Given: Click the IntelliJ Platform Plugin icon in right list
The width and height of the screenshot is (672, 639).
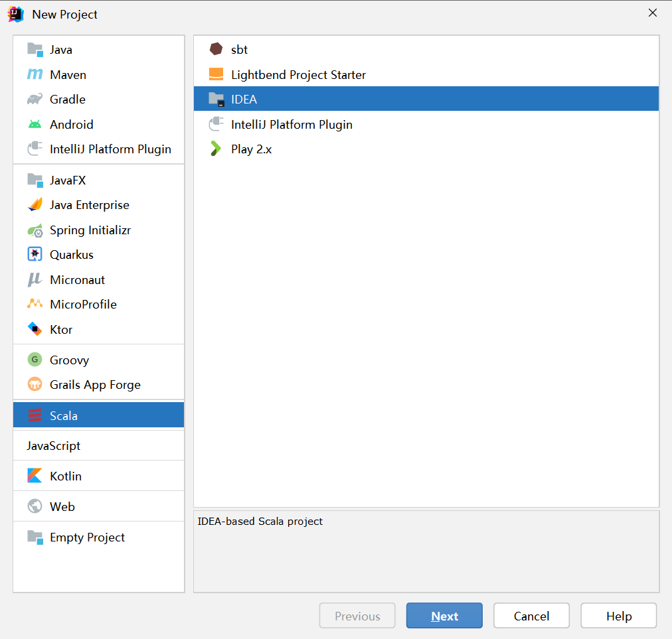Looking at the screenshot, I should tap(216, 124).
